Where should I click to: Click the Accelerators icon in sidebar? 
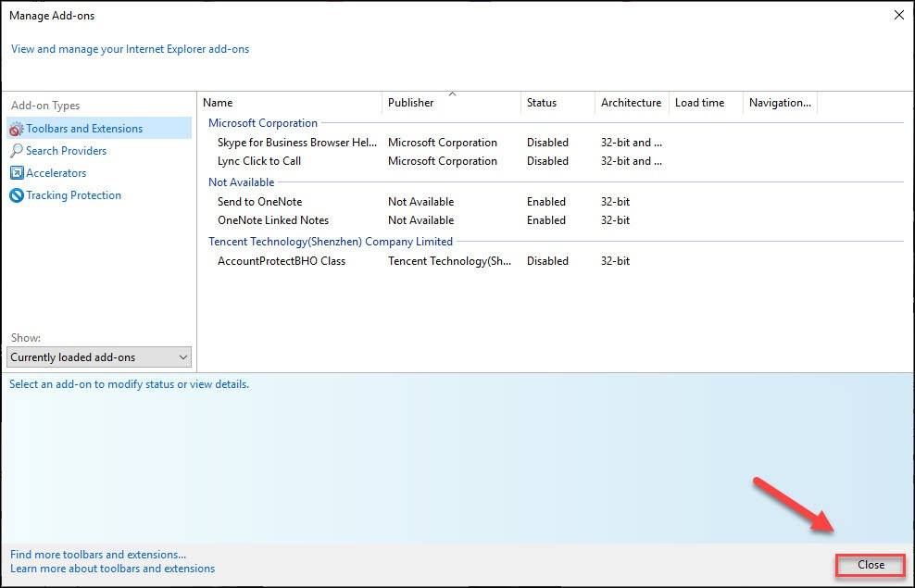pyautogui.click(x=17, y=173)
